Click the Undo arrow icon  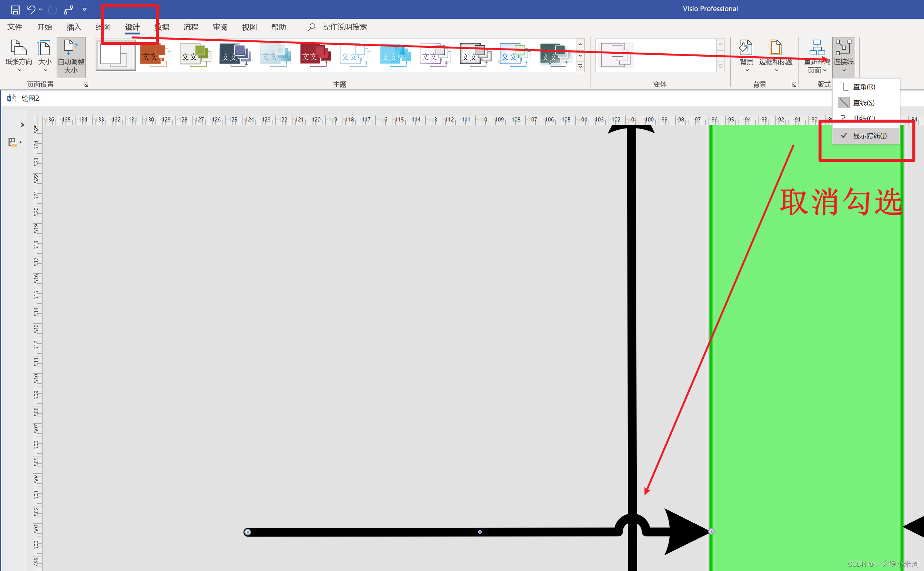coord(31,9)
